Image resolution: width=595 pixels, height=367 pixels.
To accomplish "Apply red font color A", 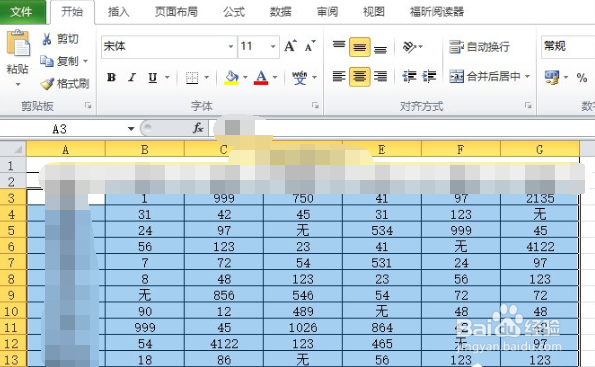I will [x=261, y=78].
